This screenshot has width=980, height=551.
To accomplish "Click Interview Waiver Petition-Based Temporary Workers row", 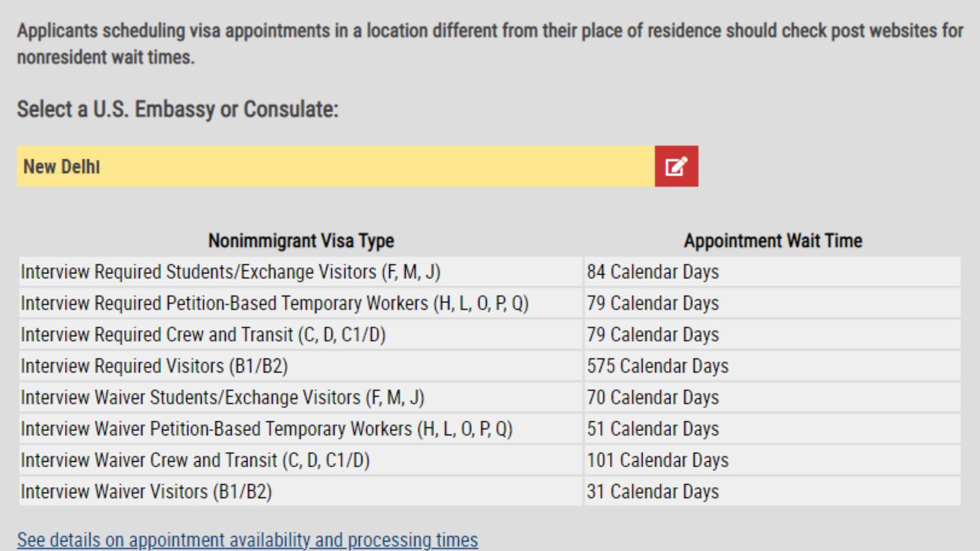I will (x=490, y=429).
